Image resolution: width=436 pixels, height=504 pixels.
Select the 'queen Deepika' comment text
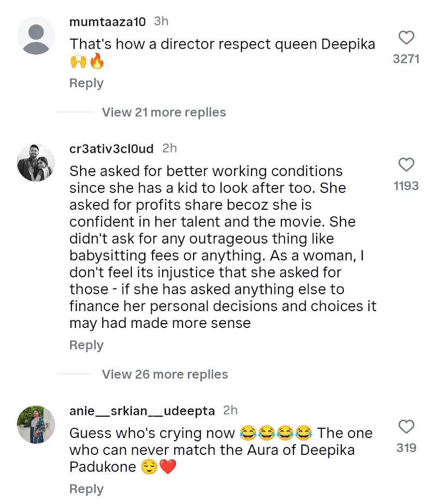point(222,44)
